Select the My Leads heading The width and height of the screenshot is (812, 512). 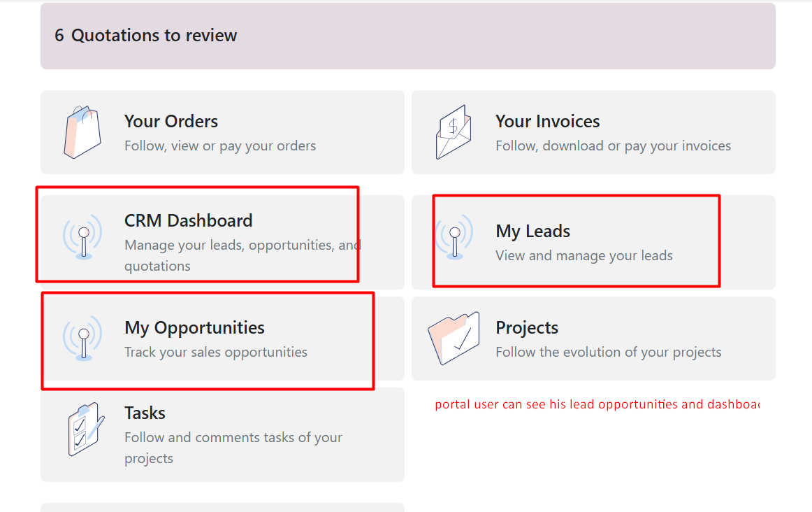(x=532, y=232)
